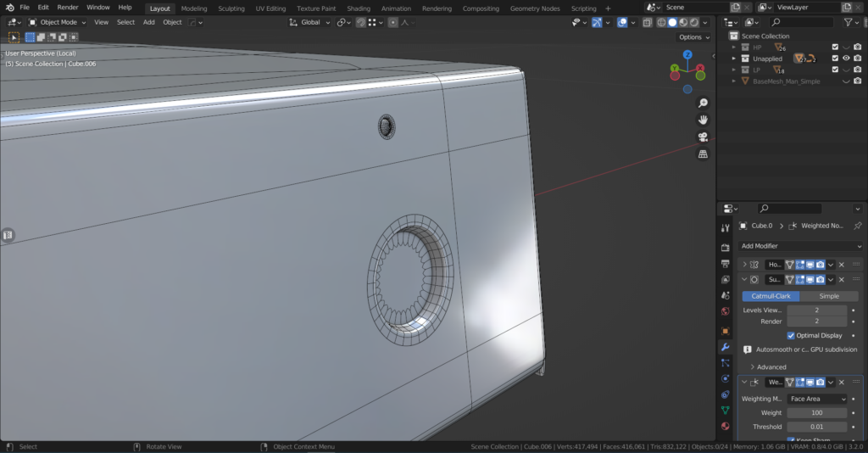Click the pan hand icon in viewport

703,120
